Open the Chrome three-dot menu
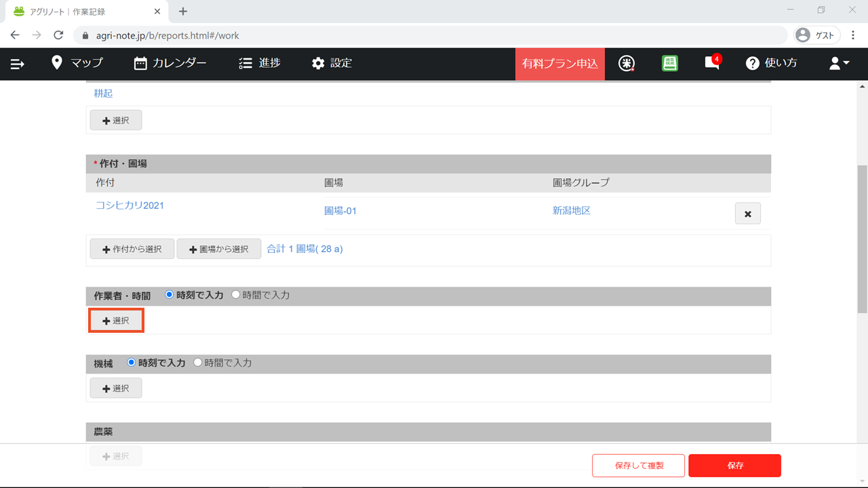Screen dimensions: 868x488 pyautogui.click(x=853, y=35)
